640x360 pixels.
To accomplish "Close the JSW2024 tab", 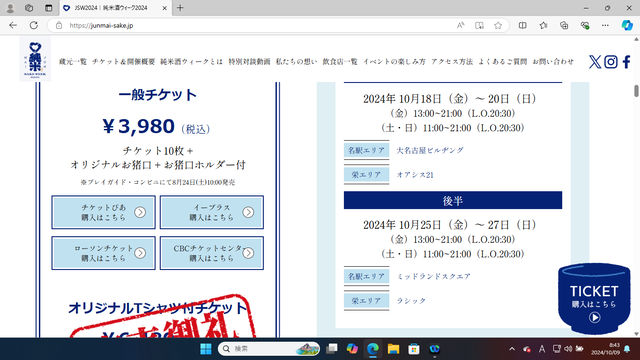I will click(x=164, y=8).
